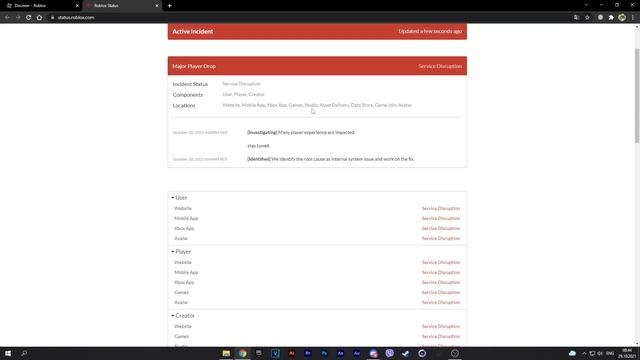This screenshot has height=360, width=640.
Task: Switch to Chrome in the taskbar
Action: point(242,353)
